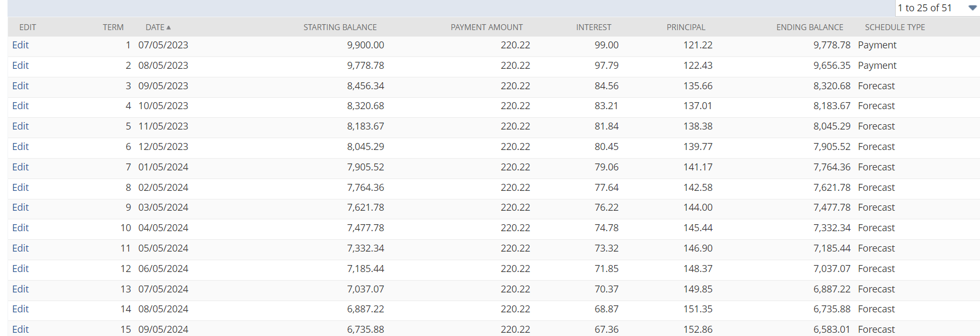Open Edit link for term 12 row
The image size is (980, 336).
[20, 269]
